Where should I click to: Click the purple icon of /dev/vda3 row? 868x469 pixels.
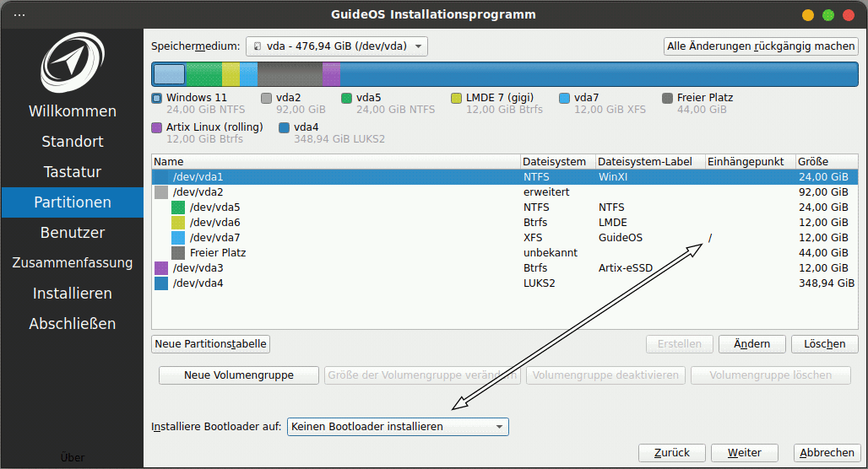(x=161, y=268)
